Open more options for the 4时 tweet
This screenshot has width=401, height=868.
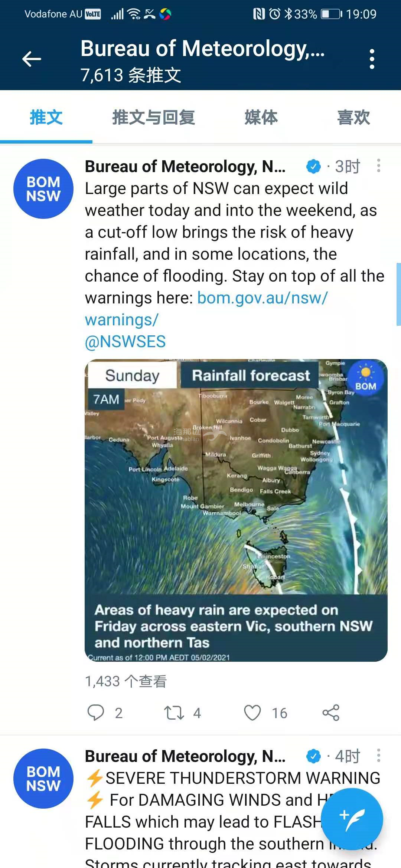pos(378,755)
